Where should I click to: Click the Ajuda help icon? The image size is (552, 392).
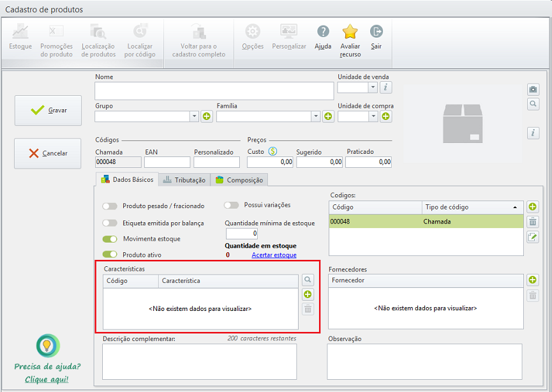click(x=323, y=32)
